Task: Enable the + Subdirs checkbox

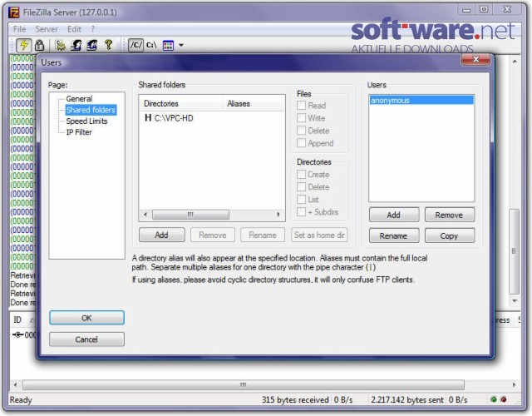Action: (x=301, y=212)
